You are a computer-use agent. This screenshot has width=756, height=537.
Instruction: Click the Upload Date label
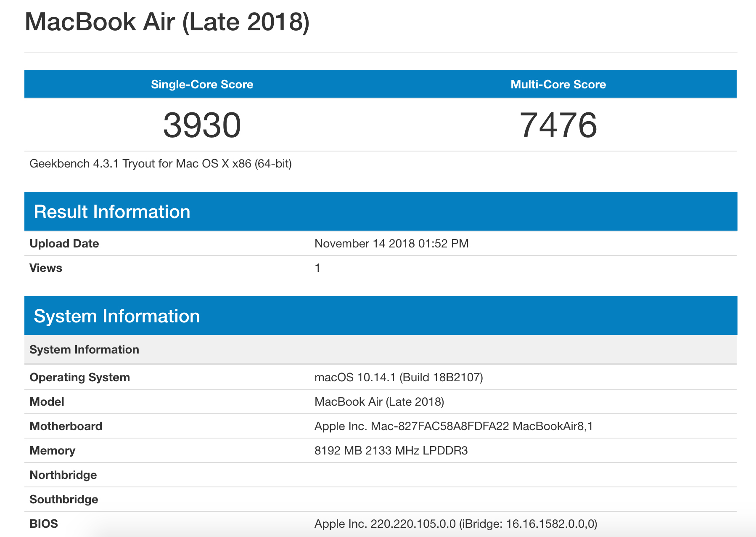point(64,244)
